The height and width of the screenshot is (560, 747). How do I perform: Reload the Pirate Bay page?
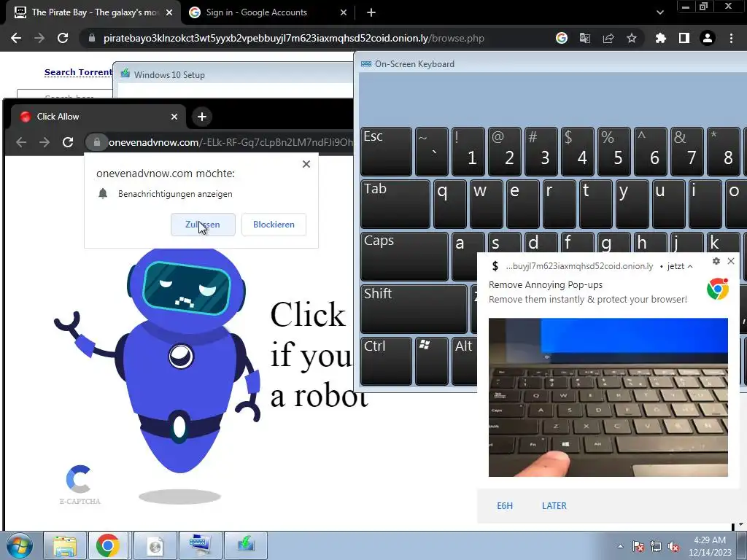pos(63,38)
